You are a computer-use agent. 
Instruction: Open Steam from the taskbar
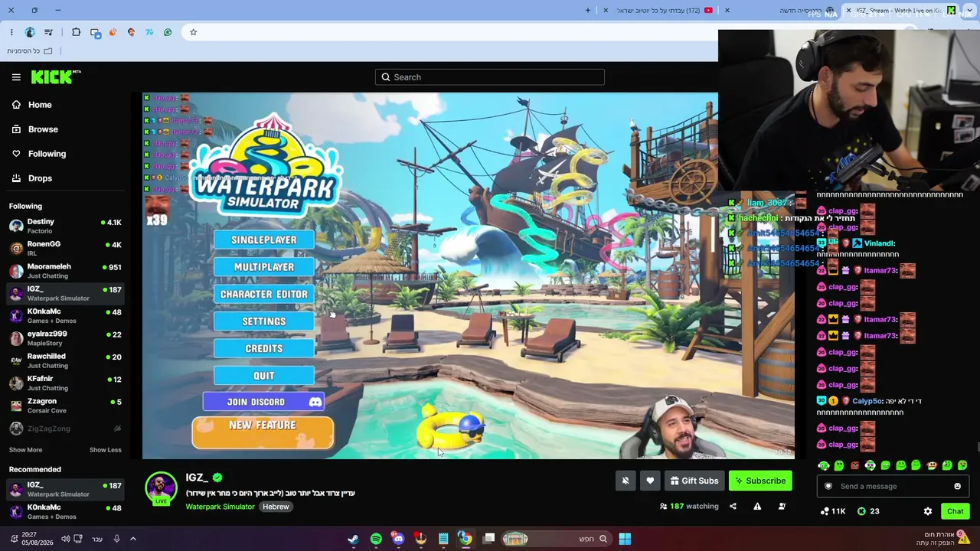(353, 539)
